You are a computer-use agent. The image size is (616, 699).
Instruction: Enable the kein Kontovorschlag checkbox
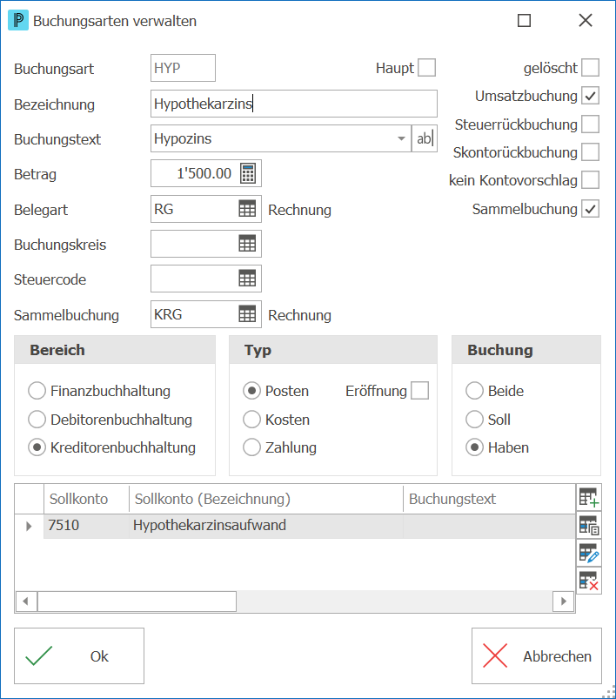coord(590,180)
